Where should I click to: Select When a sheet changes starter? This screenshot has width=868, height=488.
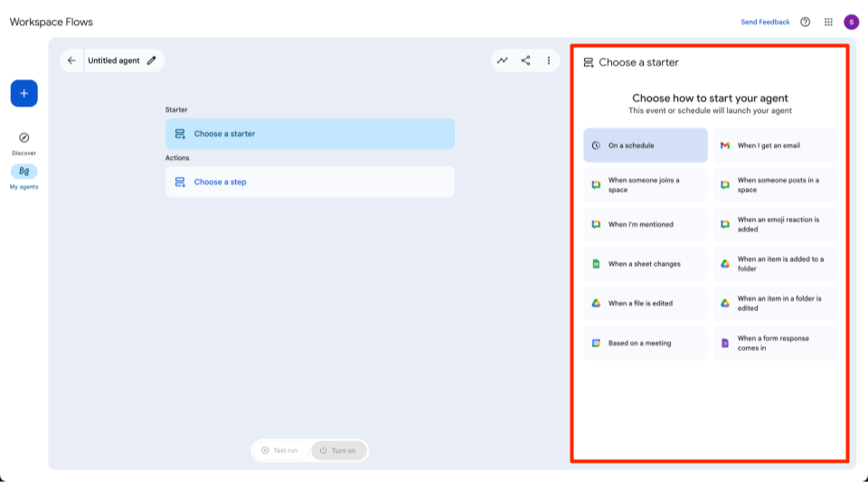coord(645,264)
